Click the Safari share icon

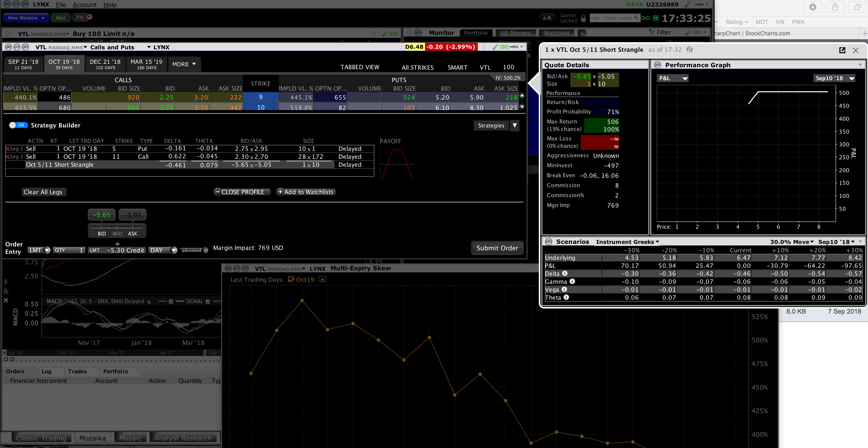click(835, 7)
